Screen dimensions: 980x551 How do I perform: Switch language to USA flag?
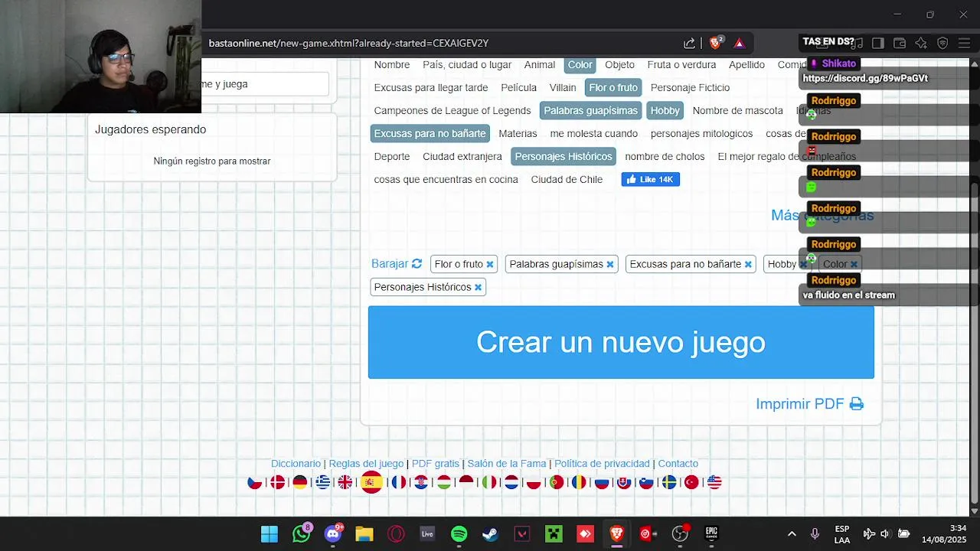pyautogui.click(x=714, y=482)
